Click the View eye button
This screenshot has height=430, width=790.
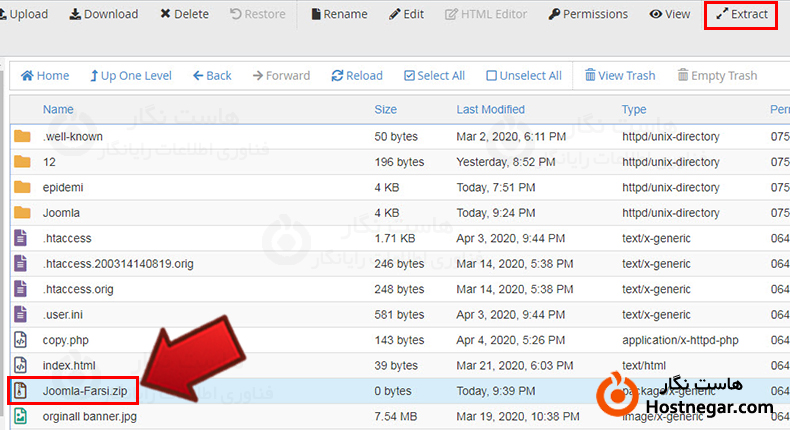click(670, 14)
